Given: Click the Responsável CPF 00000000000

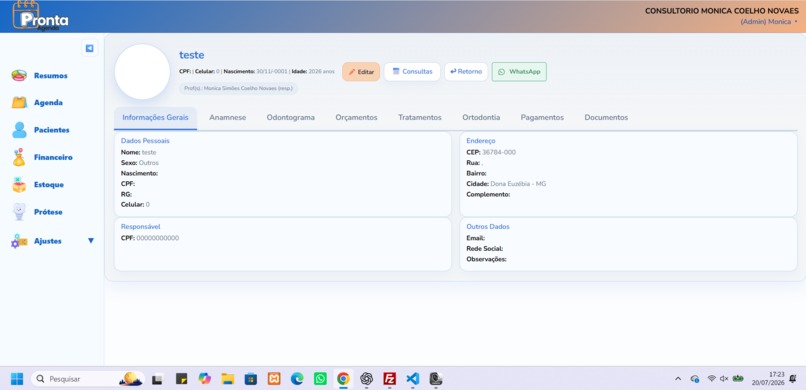Looking at the screenshot, I should click(x=158, y=238).
